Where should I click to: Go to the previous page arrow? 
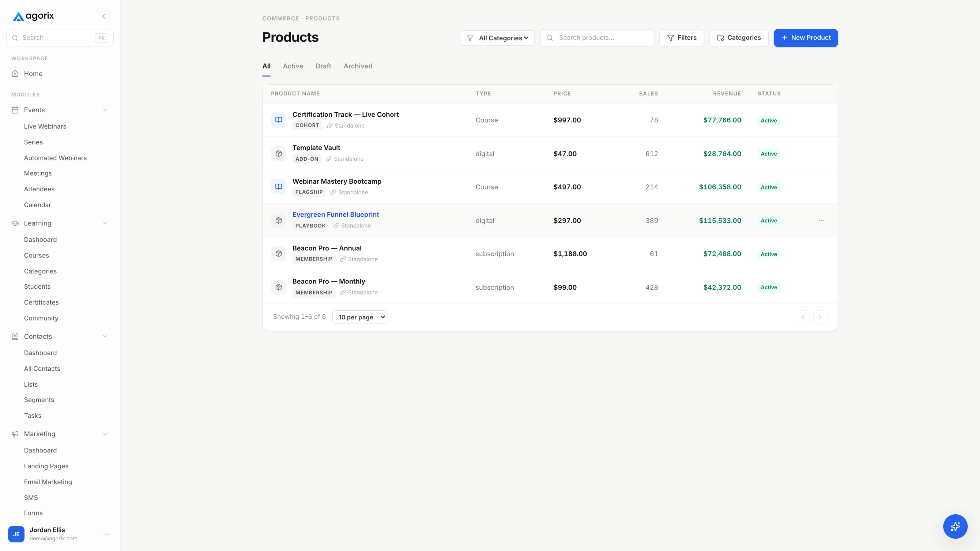pyautogui.click(x=803, y=317)
